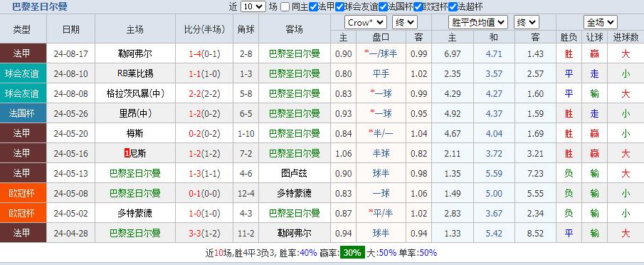Open the 终 dropdown next to Crow*
This screenshot has height=265, width=644.
pos(405,23)
